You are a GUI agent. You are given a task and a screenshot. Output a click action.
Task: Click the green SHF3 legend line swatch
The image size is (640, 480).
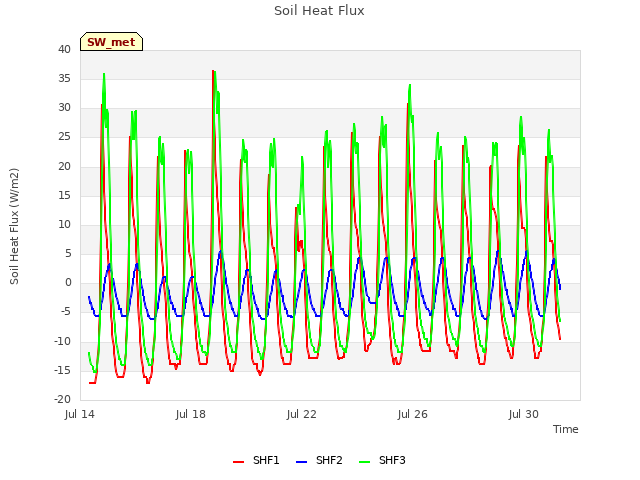click(364, 462)
